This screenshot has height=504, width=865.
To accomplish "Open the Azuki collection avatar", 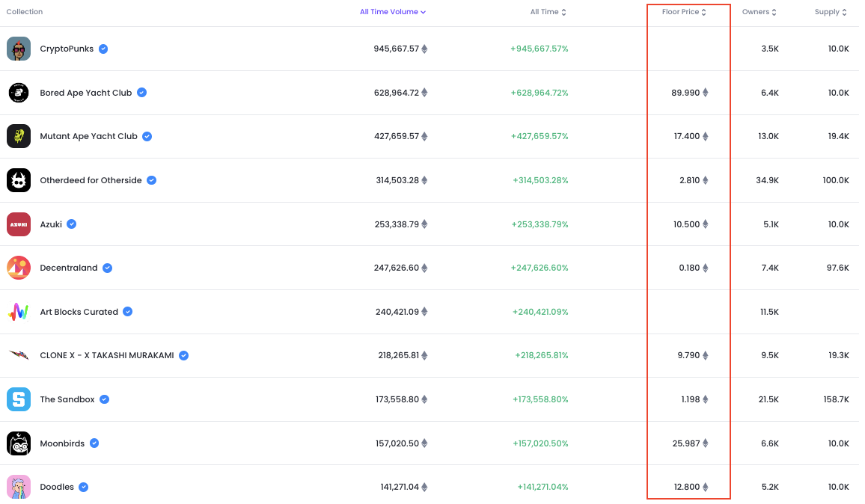I will pos(18,224).
